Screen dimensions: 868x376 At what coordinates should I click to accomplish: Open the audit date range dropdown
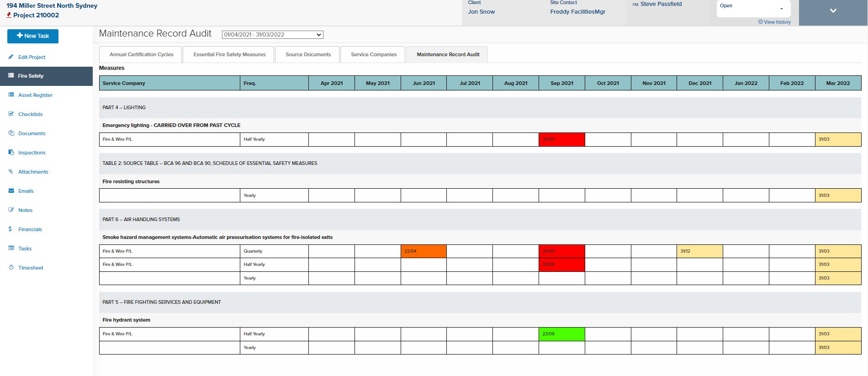pyautogui.click(x=273, y=35)
